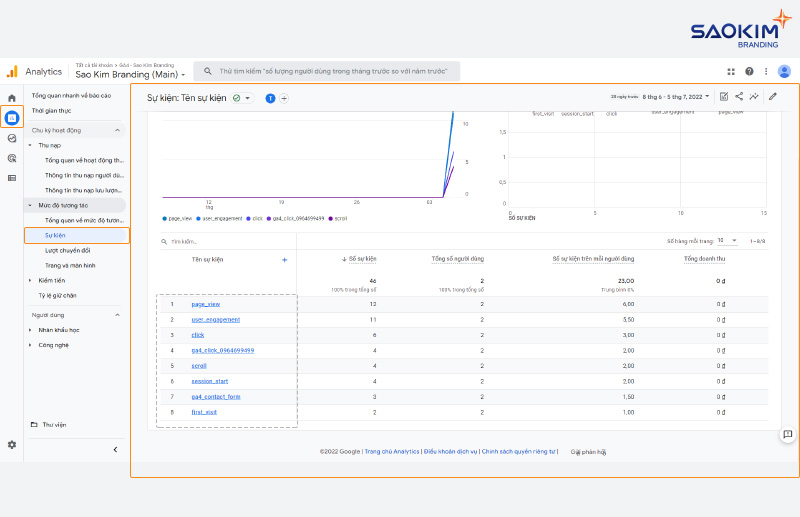Open the feedback icon at bottom right

[x=787, y=434]
